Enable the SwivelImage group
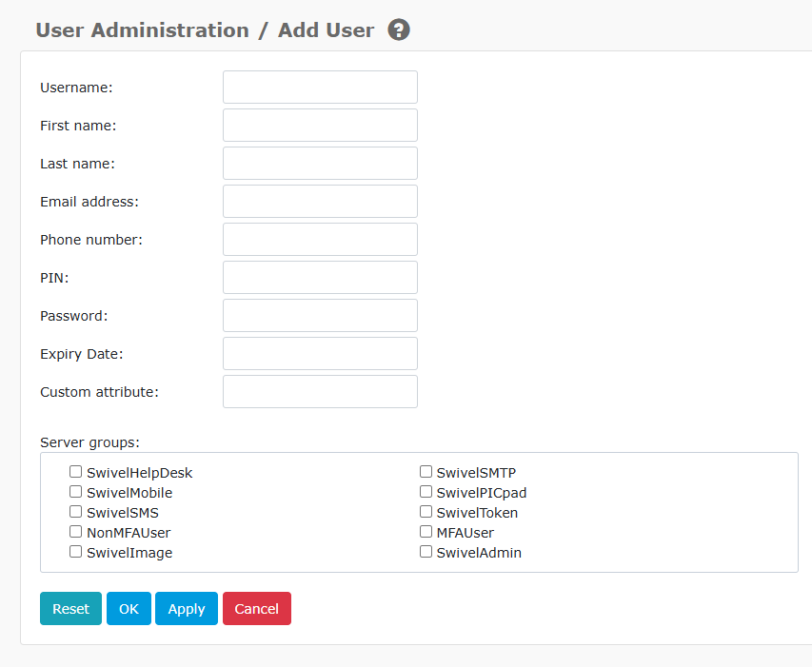This screenshot has height=667, width=812. click(x=75, y=551)
